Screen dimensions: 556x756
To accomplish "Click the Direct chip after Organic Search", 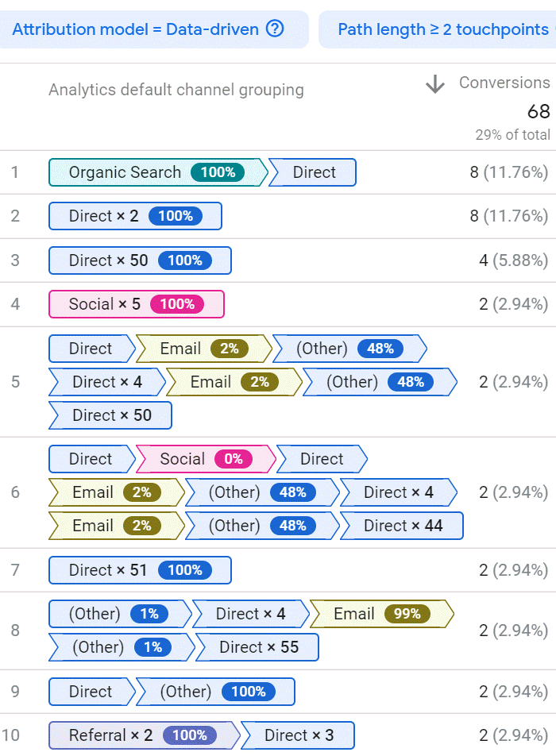I will [x=314, y=172].
